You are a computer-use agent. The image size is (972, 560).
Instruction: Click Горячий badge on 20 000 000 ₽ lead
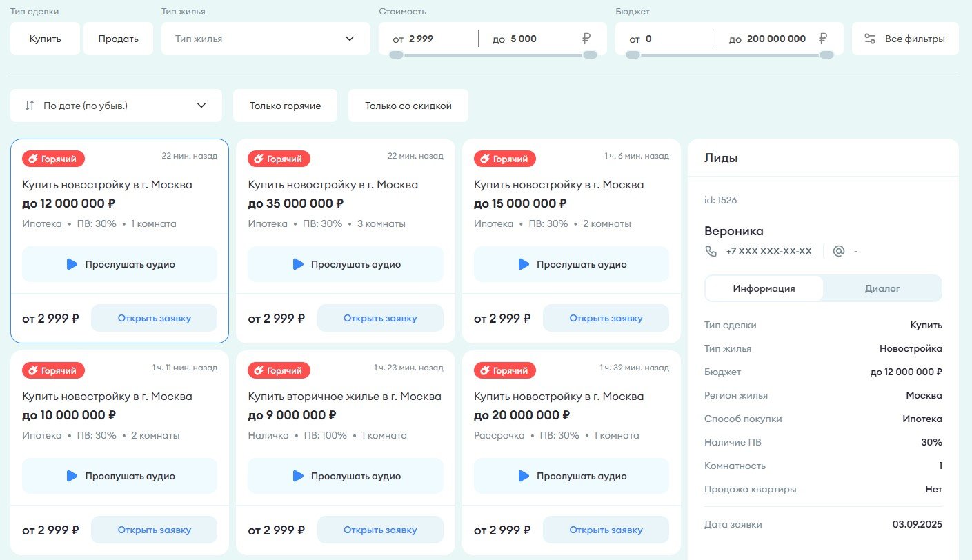[x=505, y=370]
